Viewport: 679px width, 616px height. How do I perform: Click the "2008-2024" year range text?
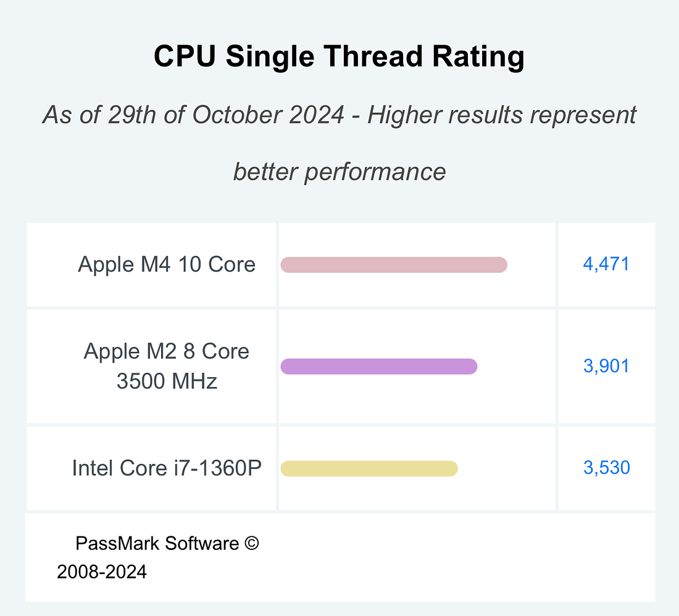click(102, 572)
